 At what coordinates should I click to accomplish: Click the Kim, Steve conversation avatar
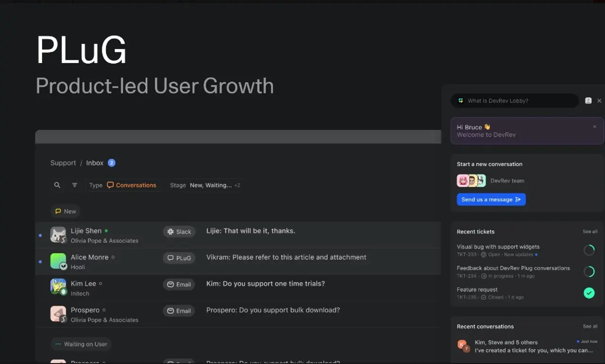click(463, 346)
